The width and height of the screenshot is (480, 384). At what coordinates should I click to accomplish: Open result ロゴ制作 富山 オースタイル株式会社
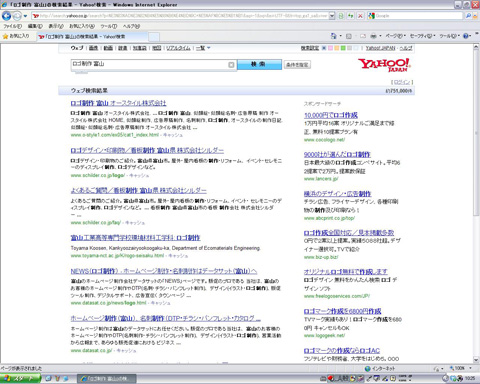[118, 103]
